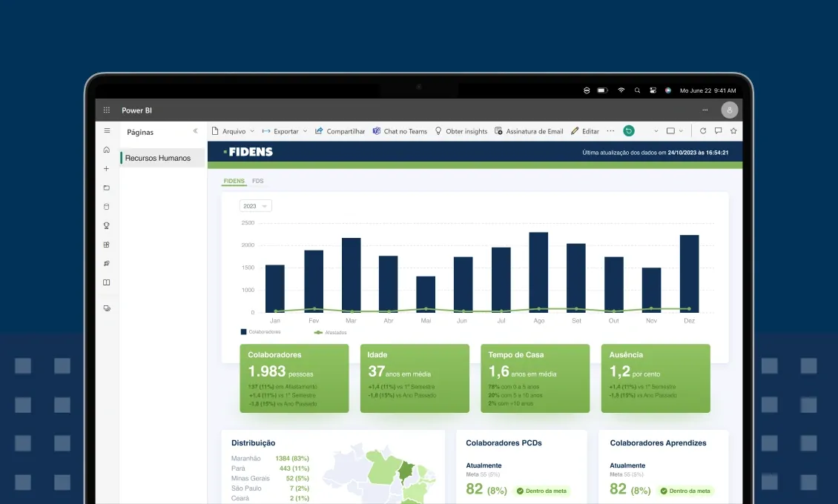Select the Recursos Humanos page

[x=163, y=158]
